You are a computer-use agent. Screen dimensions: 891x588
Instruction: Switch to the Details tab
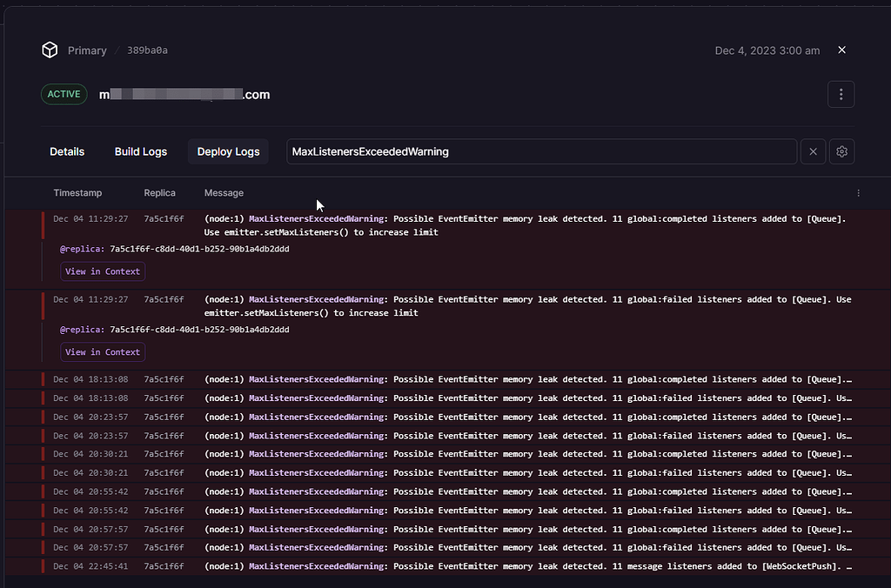pos(67,150)
